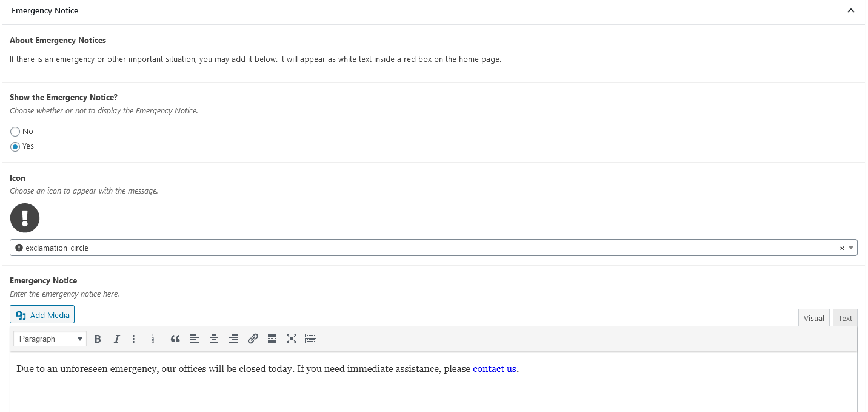
Task: Apply italic formatting
Action: click(x=117, y=339)
